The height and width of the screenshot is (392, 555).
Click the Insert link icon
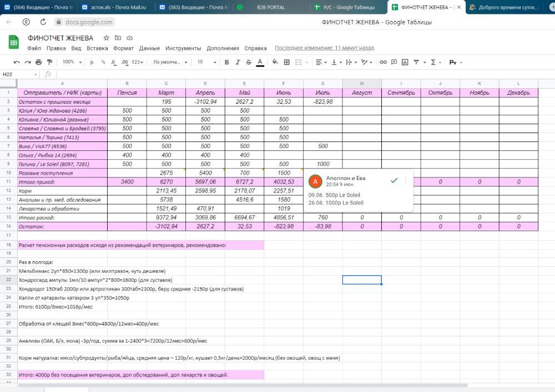click(x=383, y=62)
